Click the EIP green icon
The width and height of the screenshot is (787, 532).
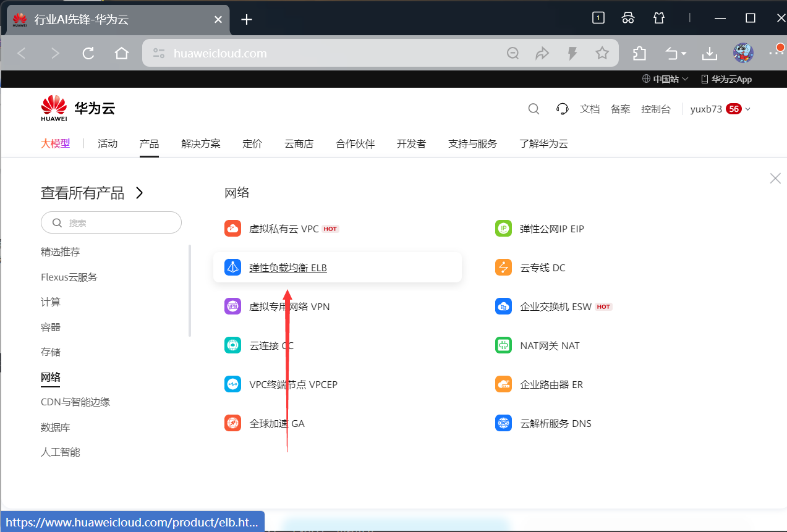504,229
